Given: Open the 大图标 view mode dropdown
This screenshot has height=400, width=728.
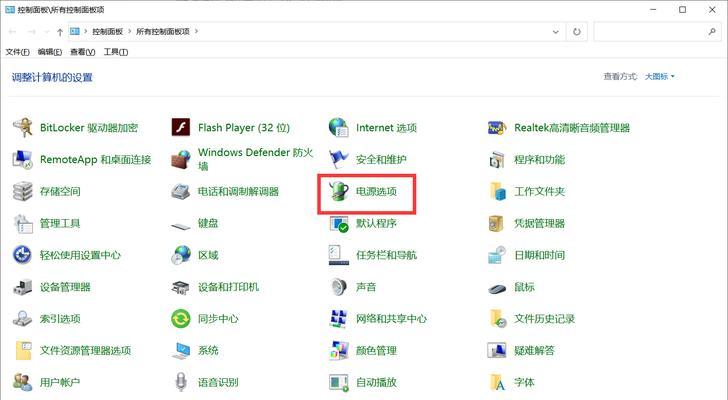Looking at the screenshot, I should click(x=660, y=77).
